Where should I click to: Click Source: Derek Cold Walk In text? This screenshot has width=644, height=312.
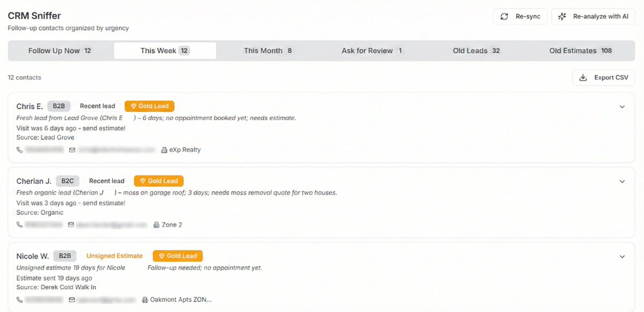coord(56,287)
